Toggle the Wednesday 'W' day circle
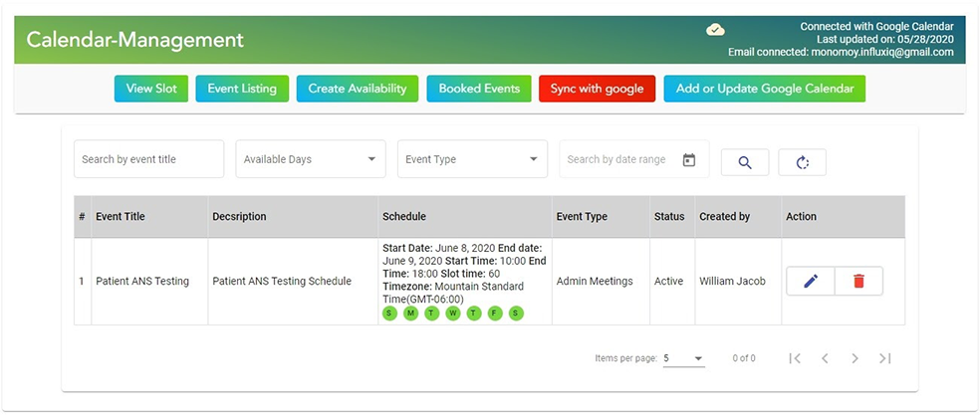 pyautogui.click(x=453, y=314)
